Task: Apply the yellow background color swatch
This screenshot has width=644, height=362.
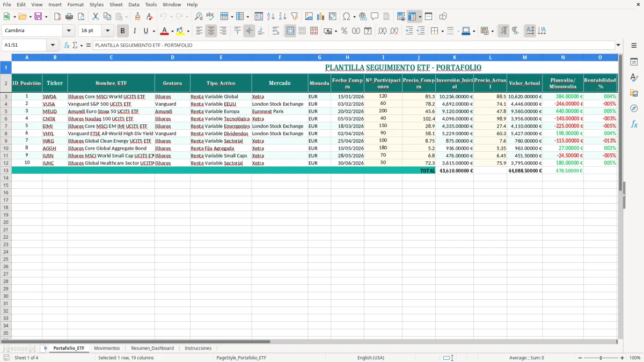Action: point(180,31)
